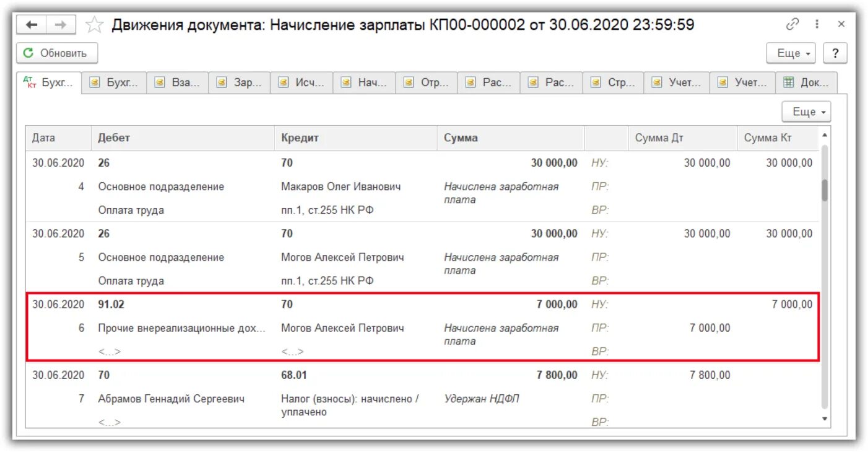Select the Удержан НДФЛ description
Screen dimensions: 868x452
click(482, 399)
